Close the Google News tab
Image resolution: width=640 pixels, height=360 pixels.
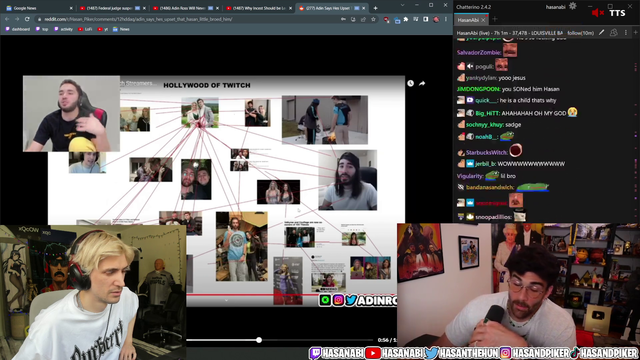pyautogui.click(x=71, y=8)
